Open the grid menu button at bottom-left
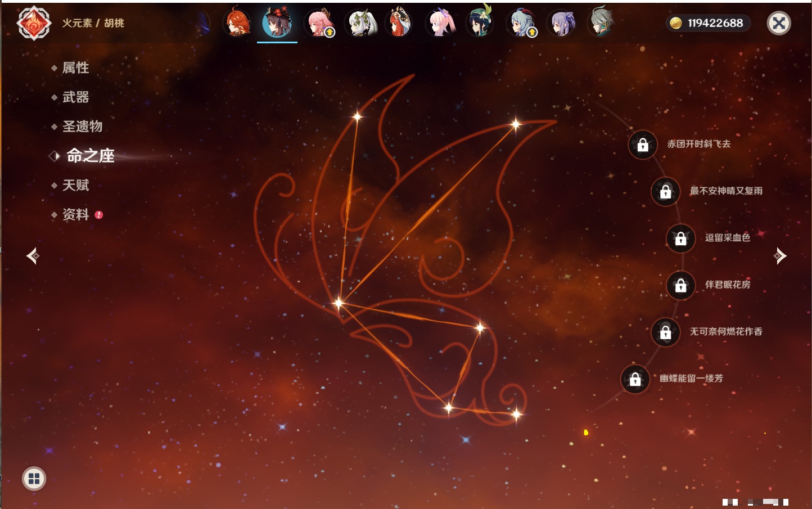This screenshot has width=812, height=509. (x=34, y=479)
